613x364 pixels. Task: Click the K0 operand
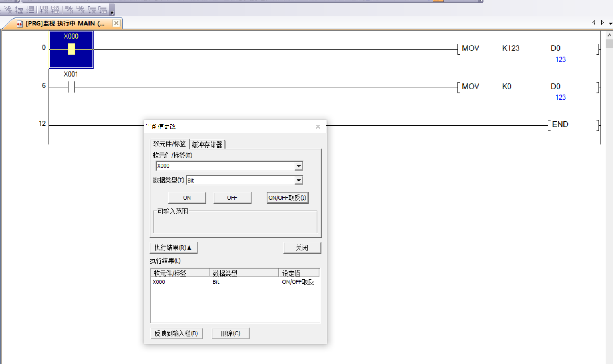[507, 87]
